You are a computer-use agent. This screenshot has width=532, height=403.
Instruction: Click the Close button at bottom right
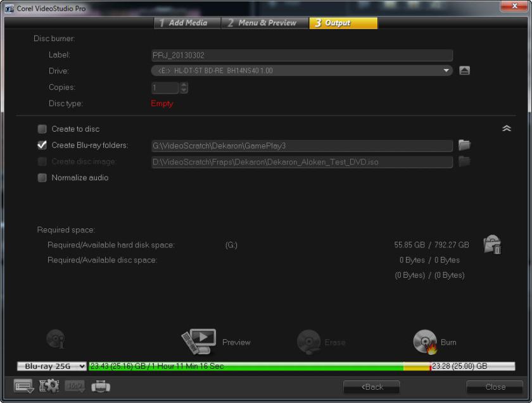click(495, 387)
